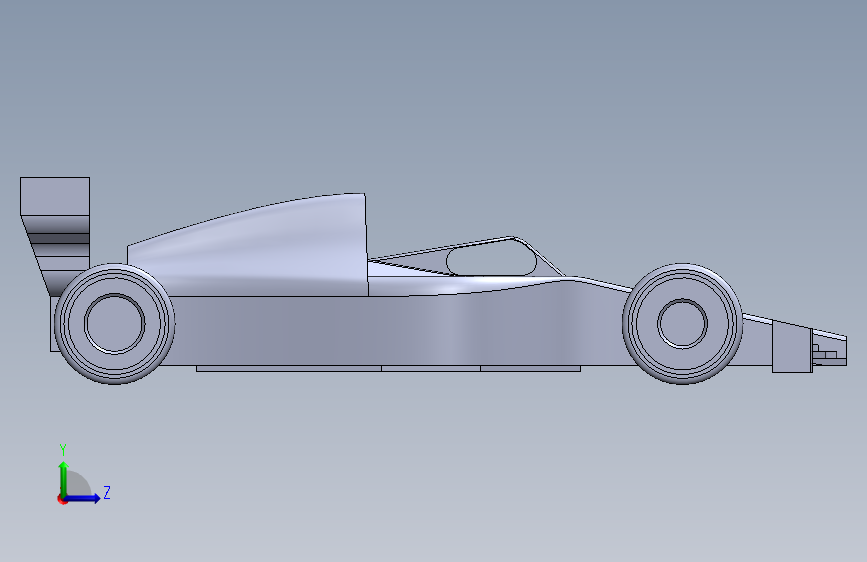This screenshot has width=867, height=562.
Task: Select the front wing endplate
Action: pyautogui.click(x=792, y=348)
